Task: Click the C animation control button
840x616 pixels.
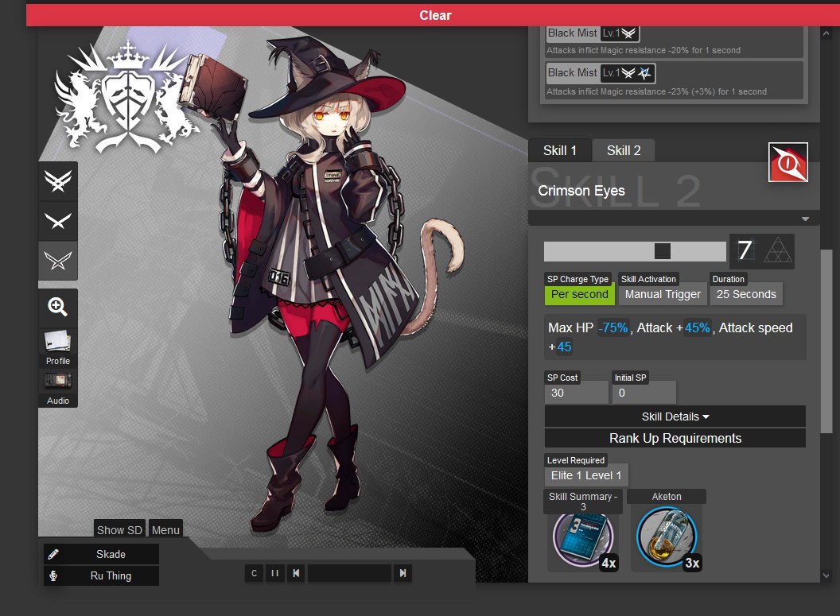Action: coord(254,573)
